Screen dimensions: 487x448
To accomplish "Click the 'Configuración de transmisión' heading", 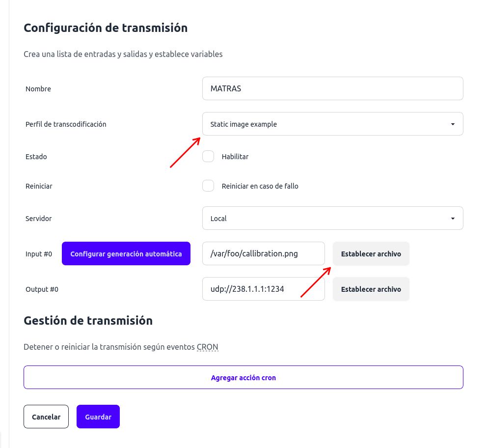I will pyautogui.click(x=106, y=28).
